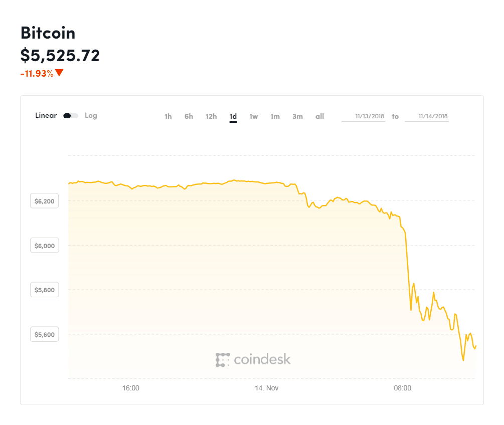Switch to the 1m time range
The height and width of the screenshot is (425, 504).
275,116
